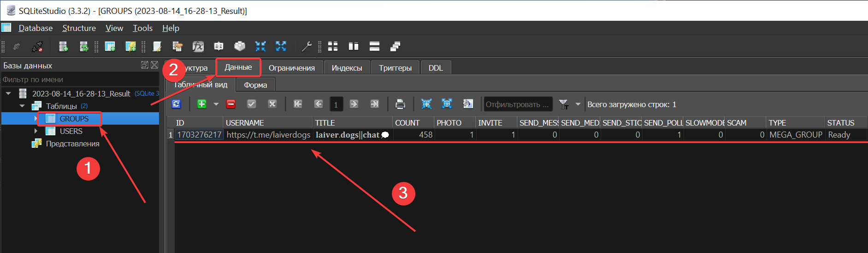Switch to the Триггеры tab
Screen dimensions: 868x253
click(395, 68)
